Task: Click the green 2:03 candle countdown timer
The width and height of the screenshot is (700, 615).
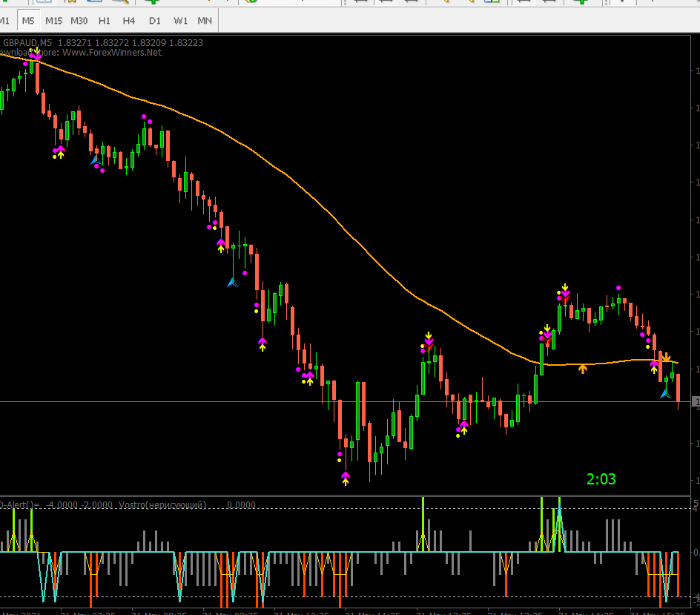Action: (x=601, y=479)
